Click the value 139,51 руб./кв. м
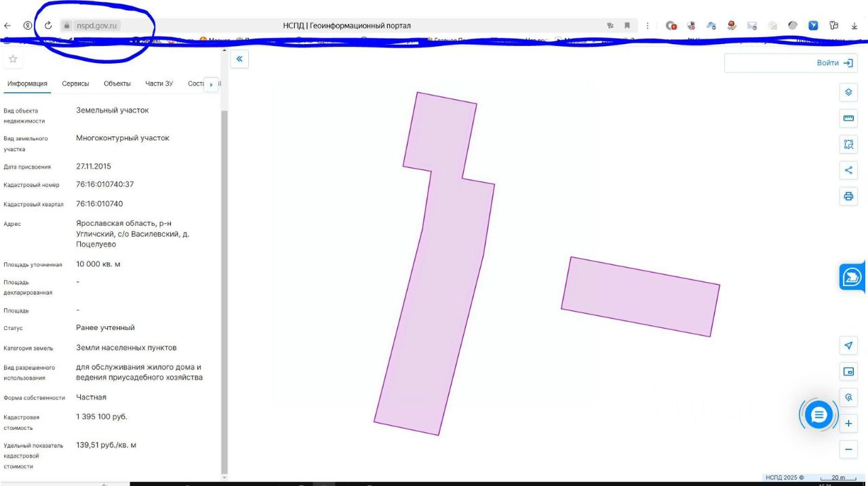The image size is (868, 486). [106, 445]
